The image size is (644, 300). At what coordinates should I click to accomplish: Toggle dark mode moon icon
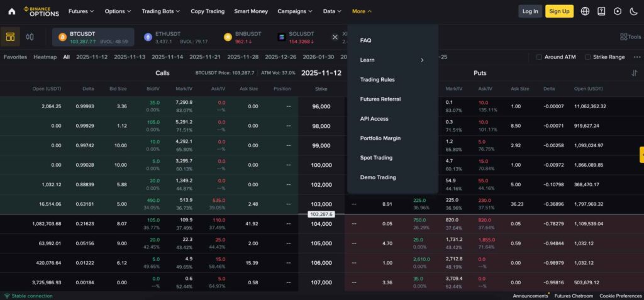click(633, 11)
